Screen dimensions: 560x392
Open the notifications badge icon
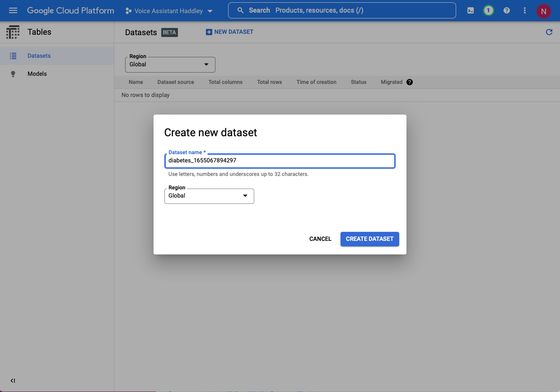tap(488, 10)
